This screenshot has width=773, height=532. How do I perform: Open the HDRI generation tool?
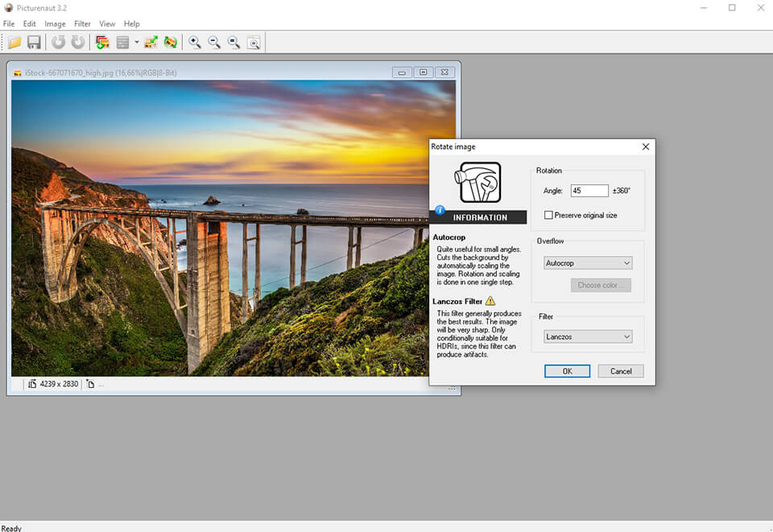[x=103, y=42]
